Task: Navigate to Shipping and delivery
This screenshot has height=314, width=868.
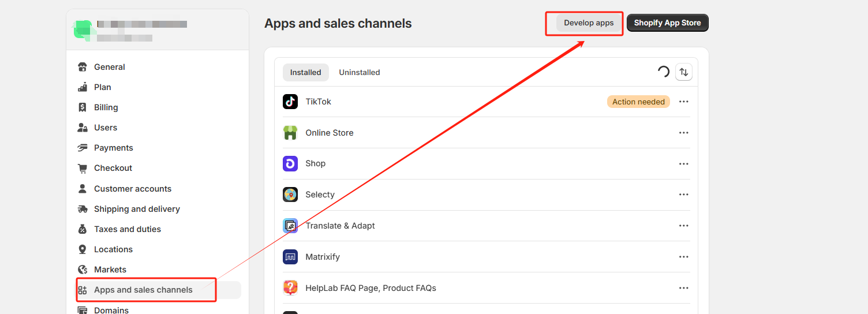Action: tap(137, 209)
